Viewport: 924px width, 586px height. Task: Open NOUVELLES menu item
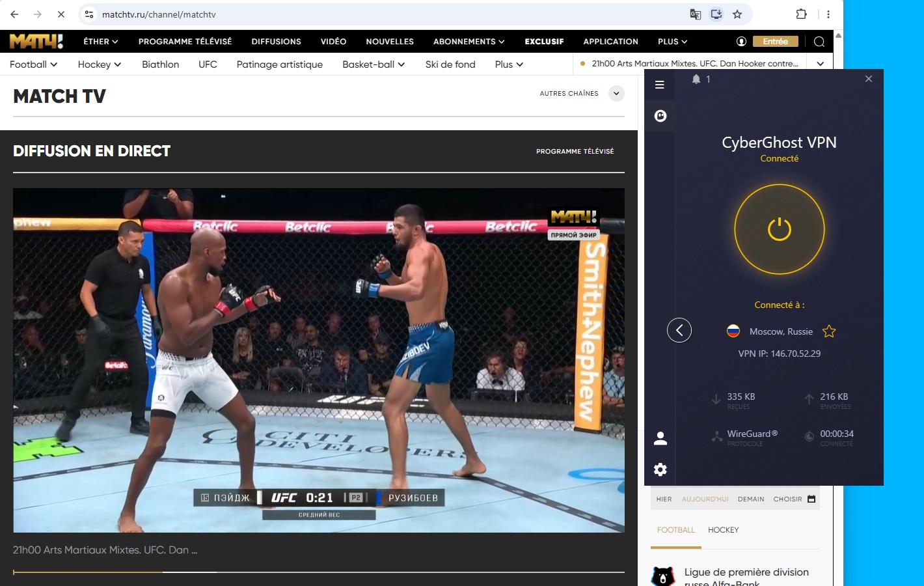[390, 41]
